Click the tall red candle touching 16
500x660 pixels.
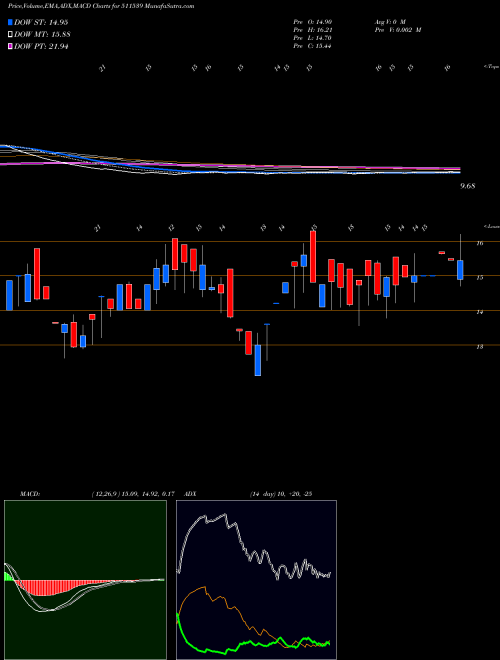pyautogui.click(x=313, y=257)
